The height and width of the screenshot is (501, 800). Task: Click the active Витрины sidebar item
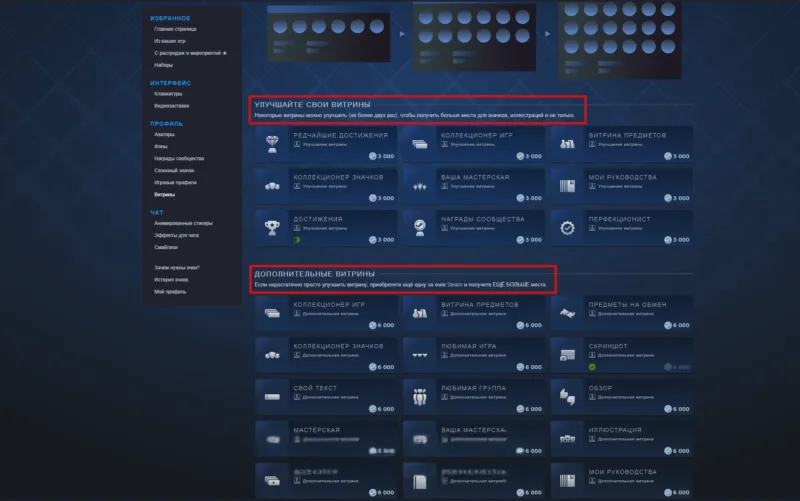(x=164, y=195)
